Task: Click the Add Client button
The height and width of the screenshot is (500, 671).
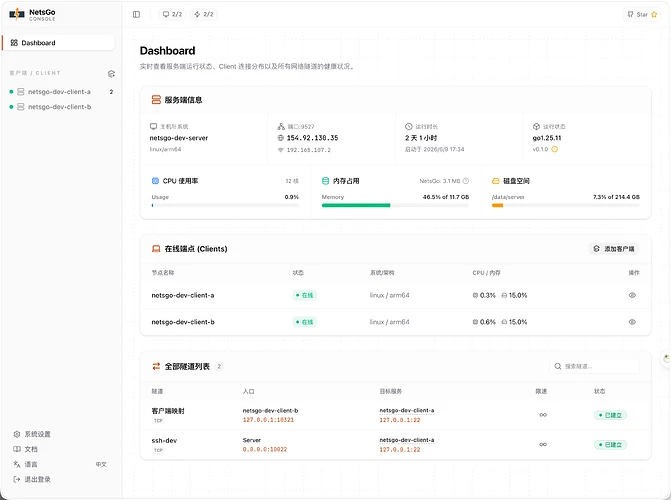Action: point(614,249)
